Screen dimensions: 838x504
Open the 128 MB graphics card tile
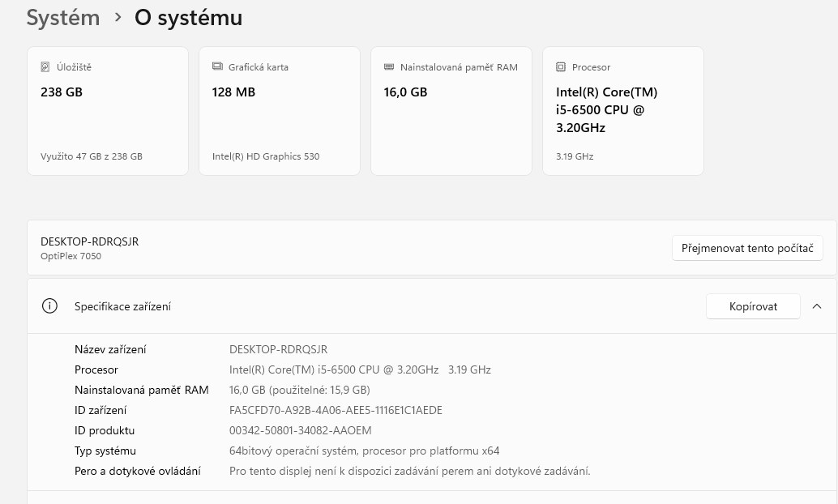pos(280,111)
